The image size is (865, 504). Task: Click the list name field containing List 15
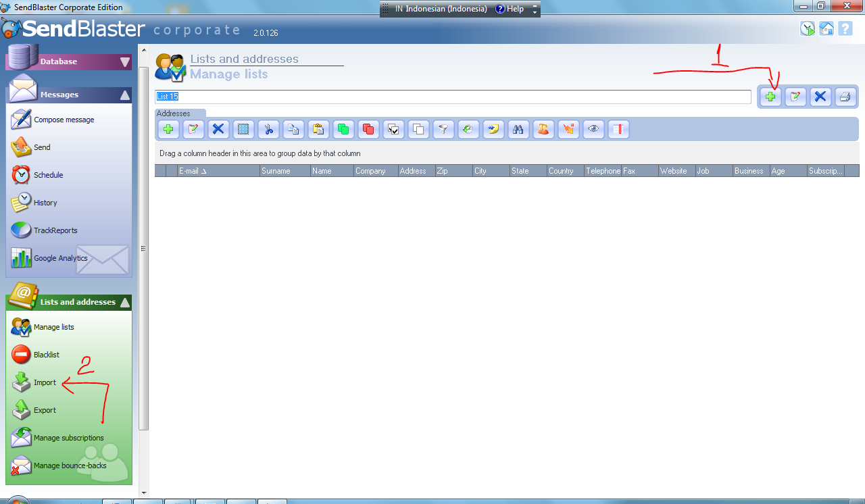point(453,97)
